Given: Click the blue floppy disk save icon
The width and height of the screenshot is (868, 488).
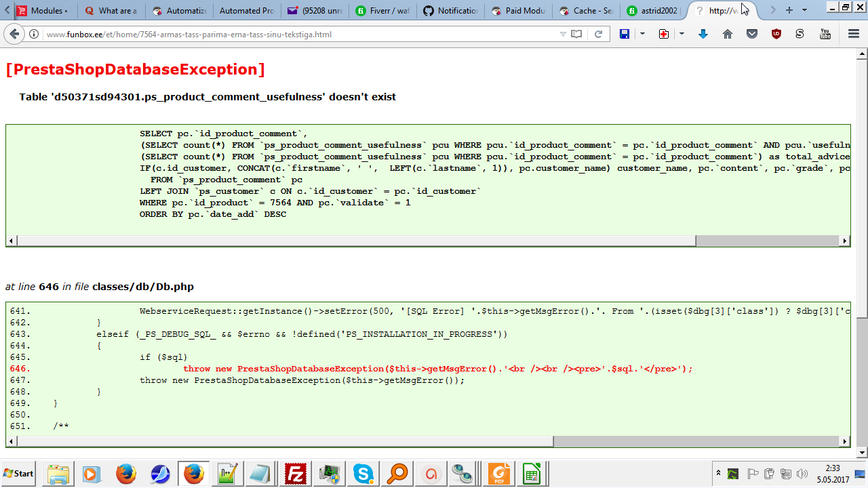Looking at the screenshot, I should [x=625, y=34].
